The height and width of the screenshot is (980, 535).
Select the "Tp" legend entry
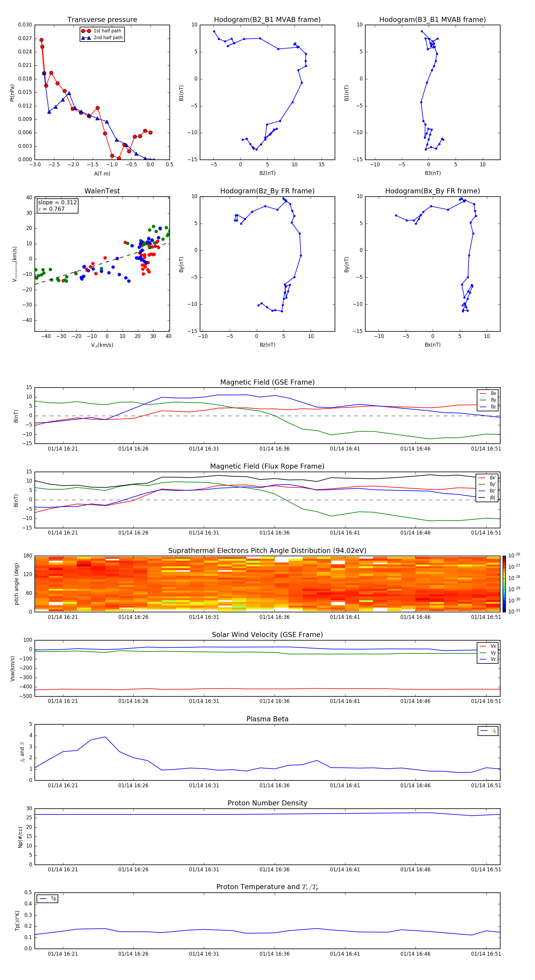pyautogui.click(x=48, y=899)
